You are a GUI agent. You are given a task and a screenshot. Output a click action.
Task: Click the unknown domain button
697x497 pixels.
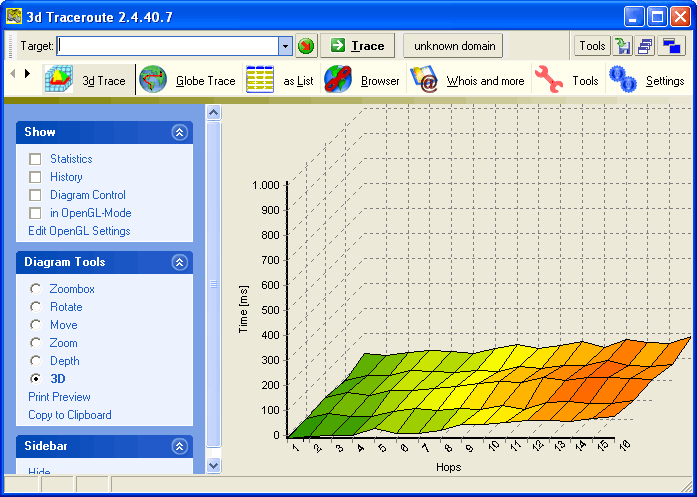tap(453, 46)
